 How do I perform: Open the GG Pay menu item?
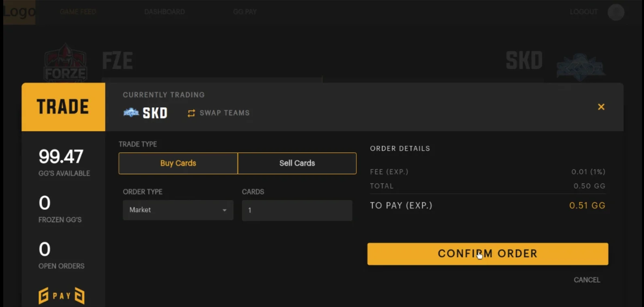coord(245,12)
